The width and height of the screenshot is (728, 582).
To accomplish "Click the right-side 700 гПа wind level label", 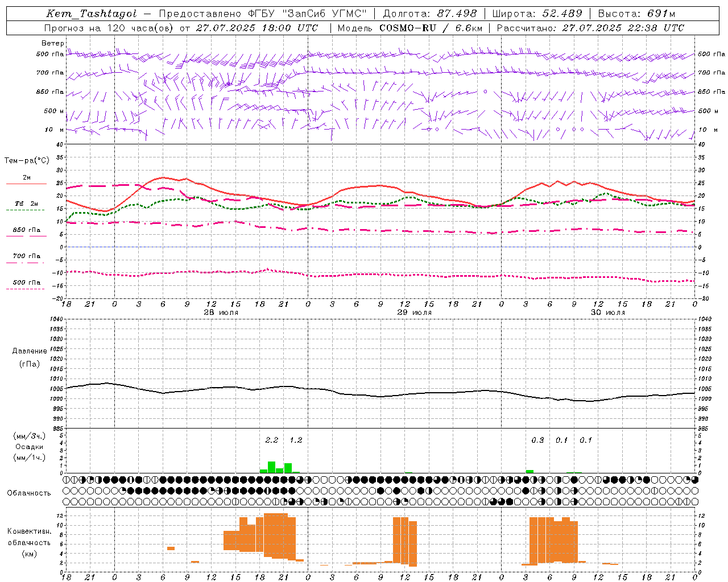I will pyautogui.click(x=712, y=73).
